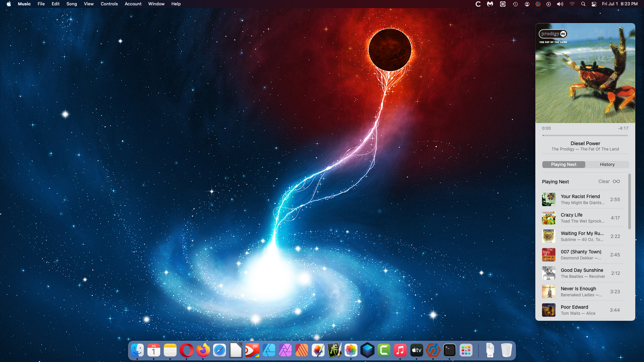
Task: Click the Playing Next list scrollbar
Action: [x=629, y=202]
